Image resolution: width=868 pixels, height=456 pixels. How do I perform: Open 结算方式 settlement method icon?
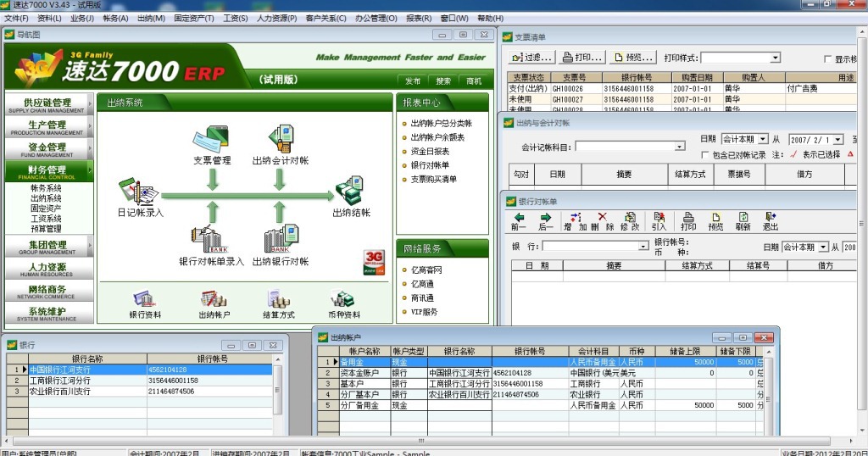(279, 298)
